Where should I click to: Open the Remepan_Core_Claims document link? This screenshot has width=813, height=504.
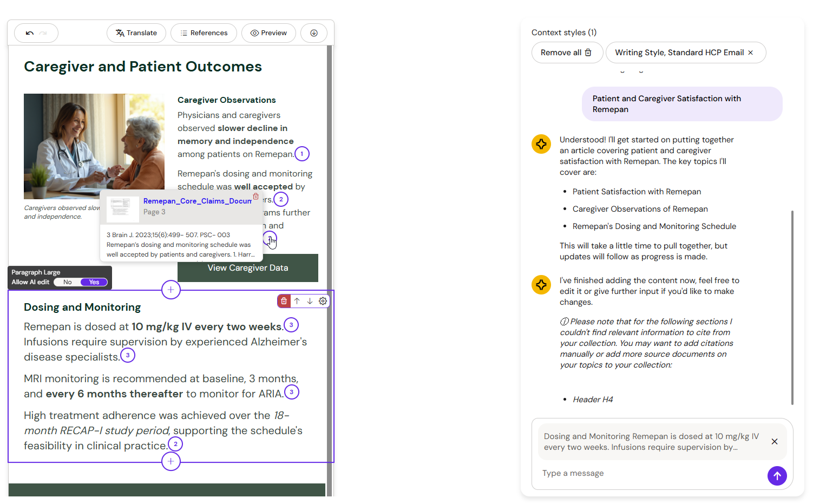click(198, 201)
